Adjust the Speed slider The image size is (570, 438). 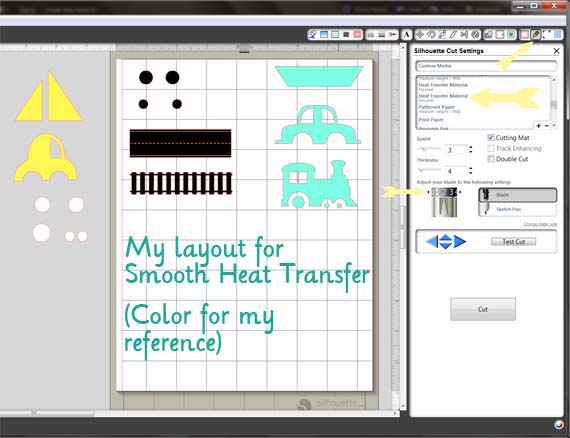(429, 149)
